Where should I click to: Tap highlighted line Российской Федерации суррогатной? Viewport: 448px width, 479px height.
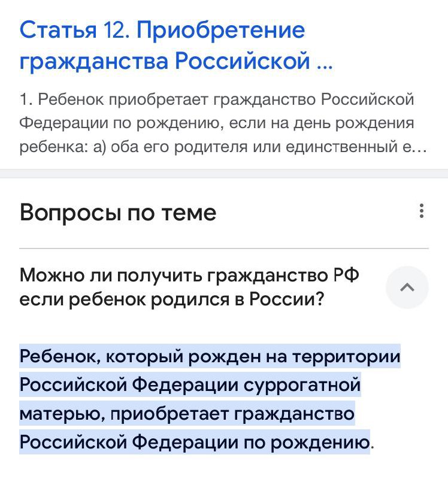point(190,385)
